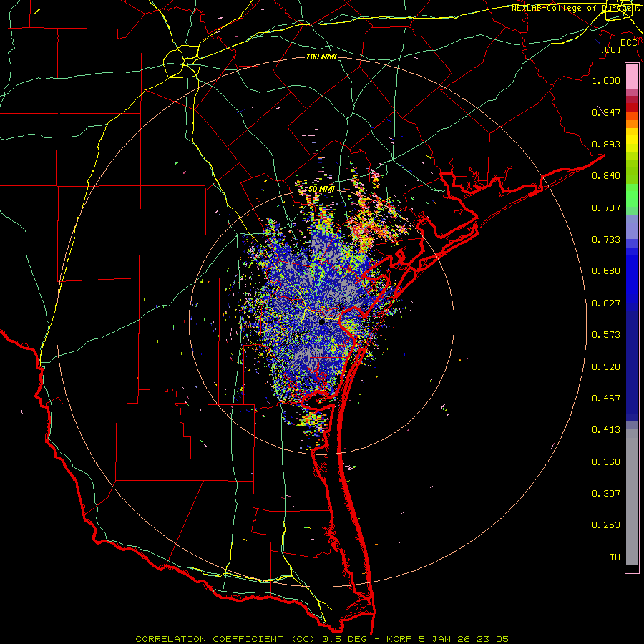Image resolution: width=644 pixels, height=644 pixels.
Task: Click the 0.840 color scale label
Action: (x=606, y=176)
